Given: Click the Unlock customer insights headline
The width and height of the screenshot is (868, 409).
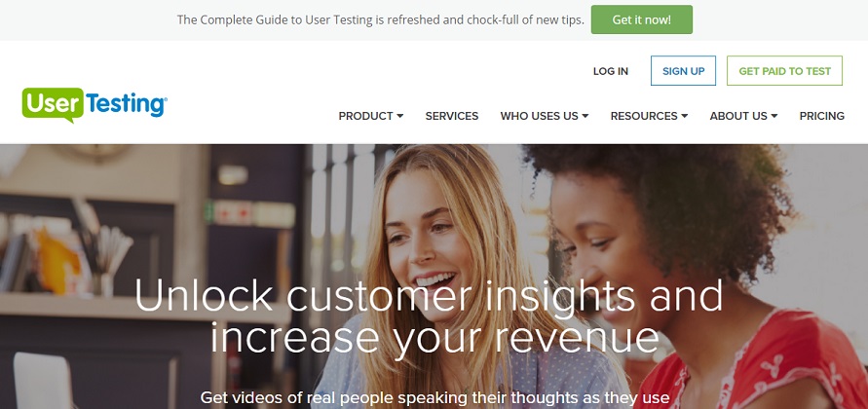Looking at the screenshot, I should 429,316.
